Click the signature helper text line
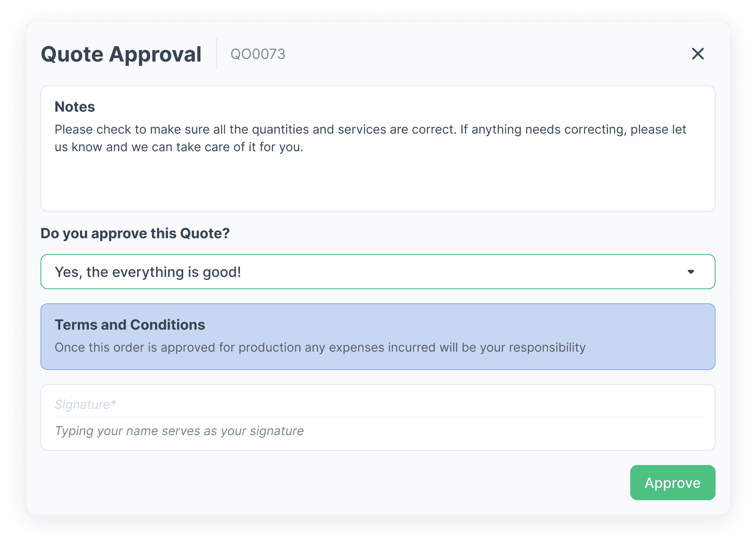Screen dimensions: 756x545 point(179,431)
